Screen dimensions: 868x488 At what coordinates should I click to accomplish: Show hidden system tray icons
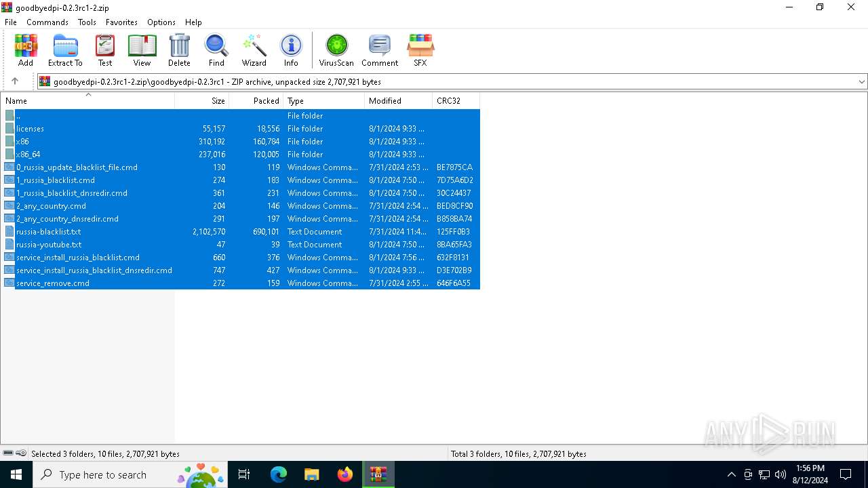731,474
